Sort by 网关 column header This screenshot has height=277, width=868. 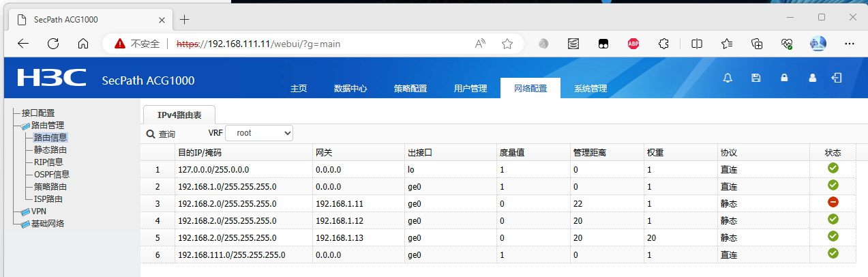[359, 153]
